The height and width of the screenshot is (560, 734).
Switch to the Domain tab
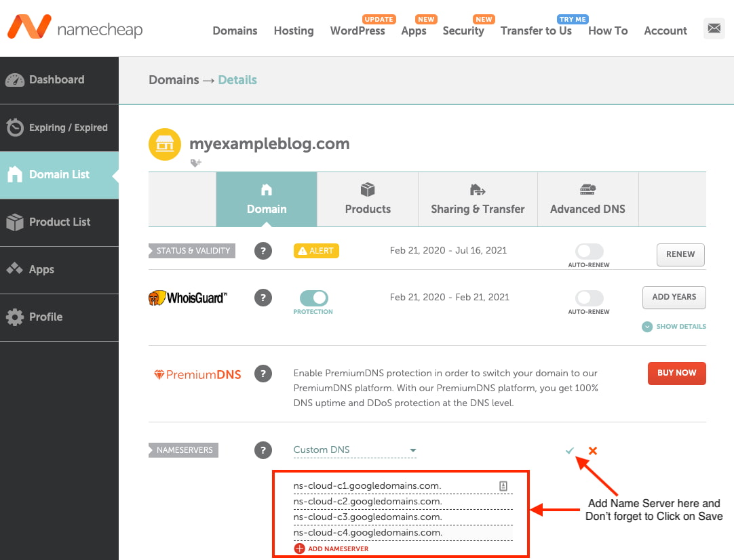[x=267, y=199]
